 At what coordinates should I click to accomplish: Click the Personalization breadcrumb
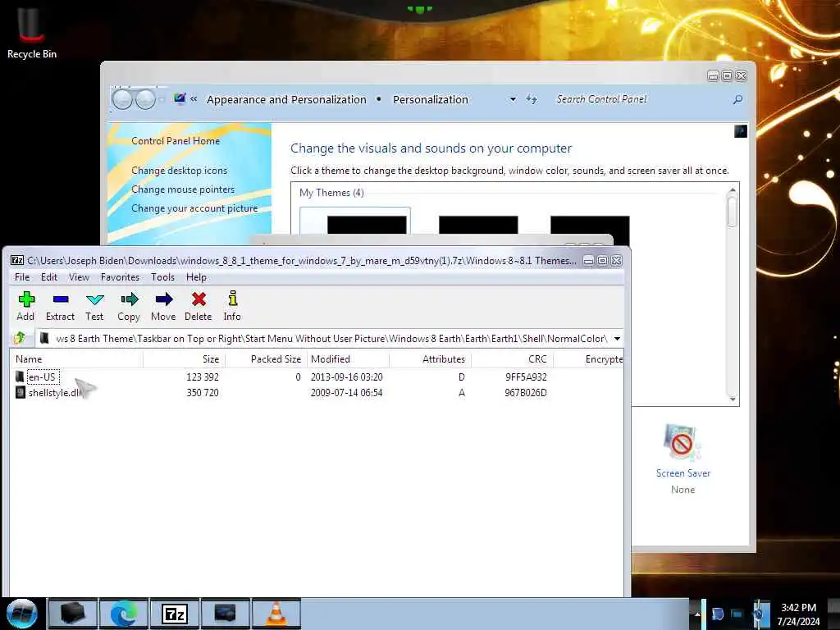pos(431,99)
